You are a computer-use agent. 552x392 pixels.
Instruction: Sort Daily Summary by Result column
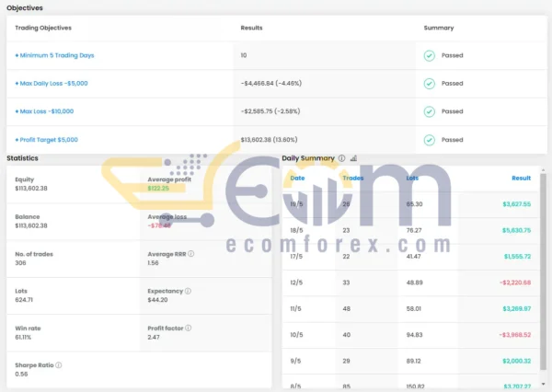tap(521, 178)
